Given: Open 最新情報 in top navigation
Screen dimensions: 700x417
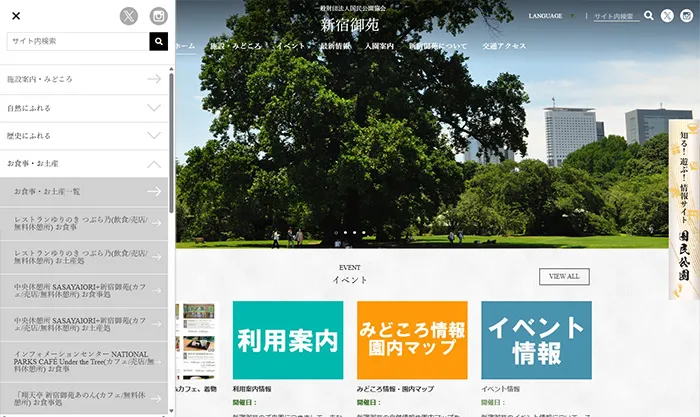Looking at the screenshot, I should tap(335, 46).
